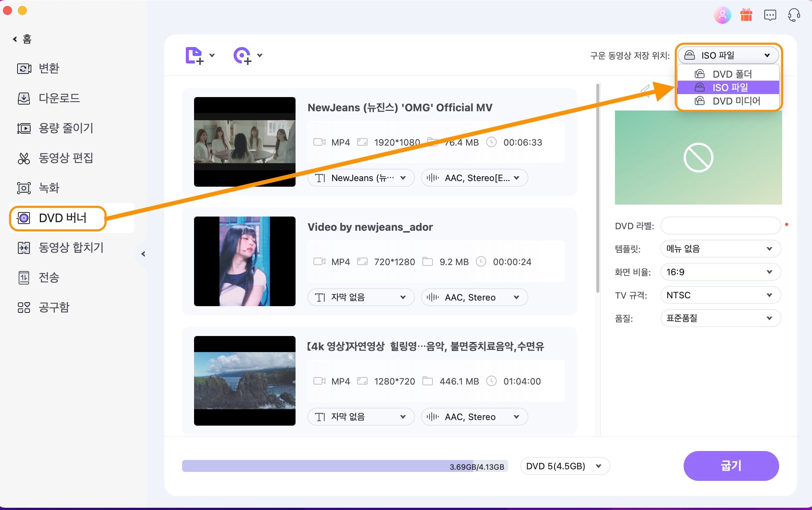812x510 pixels.
Task: Click title NewJeans (뉴진스) 'OMG' Official MV
Action: pos(400,108)
